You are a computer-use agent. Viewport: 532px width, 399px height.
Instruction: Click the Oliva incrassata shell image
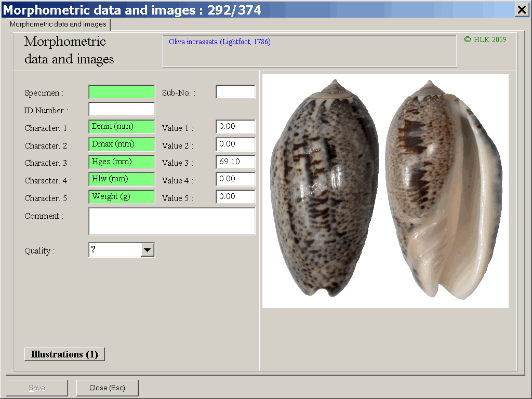[385, 191]
